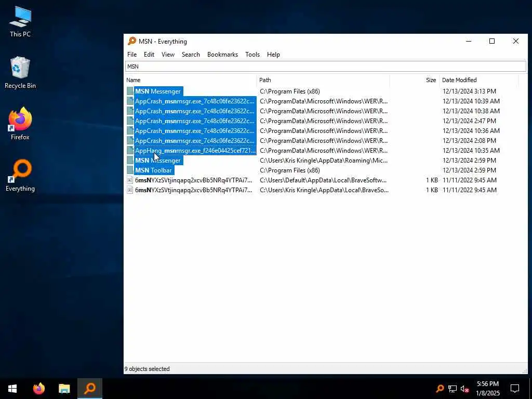Open the View menu
Viewport: 532px width, 399px height.
(x=168, y=55)
